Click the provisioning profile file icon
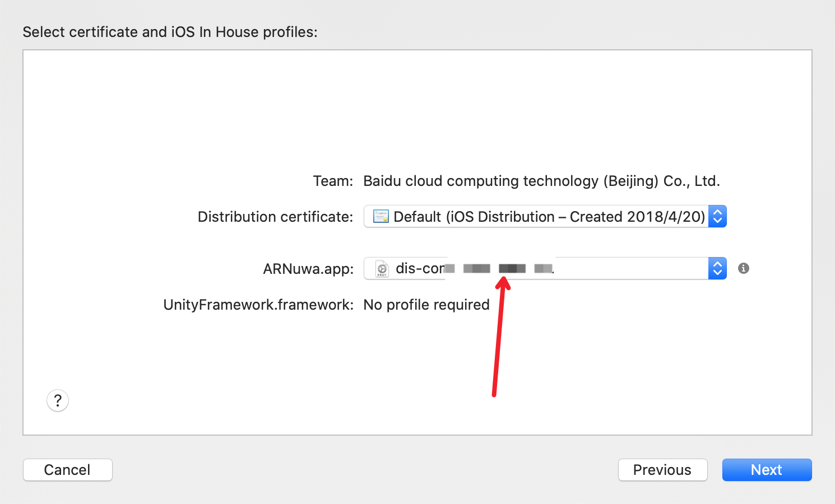Image resolution: width=835 pixels, height=504 pixels. point(382,269)
